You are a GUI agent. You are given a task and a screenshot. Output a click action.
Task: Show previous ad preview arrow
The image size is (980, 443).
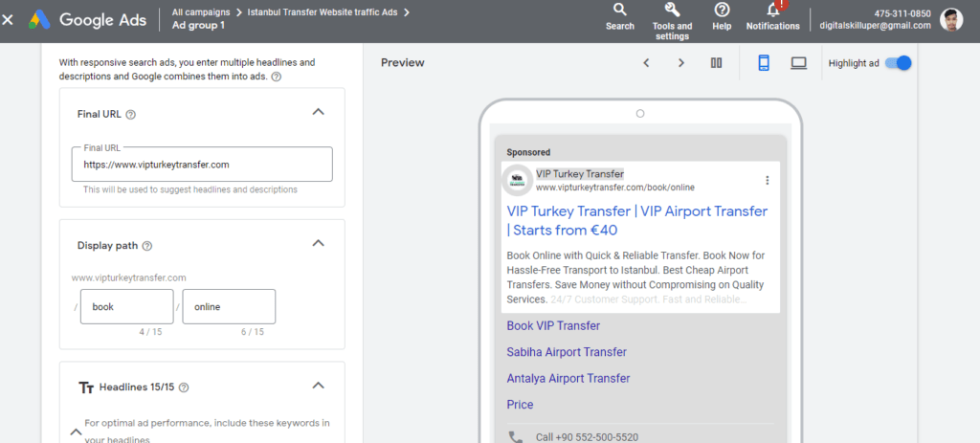[646, 63]
